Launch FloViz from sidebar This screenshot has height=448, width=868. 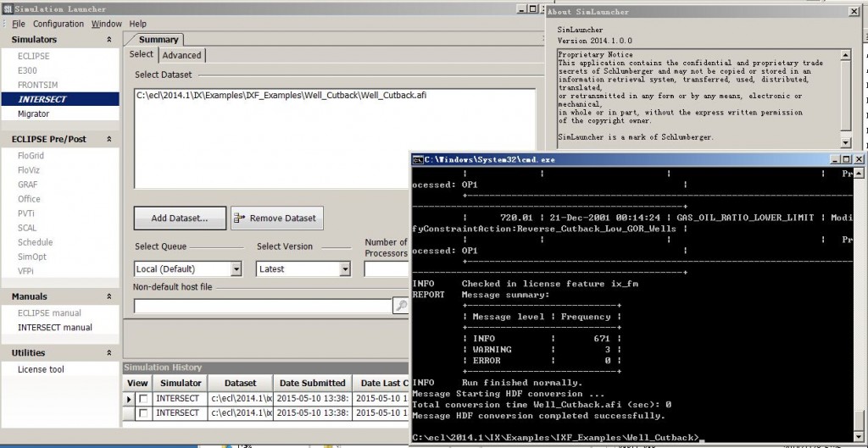tap(29, 170)
